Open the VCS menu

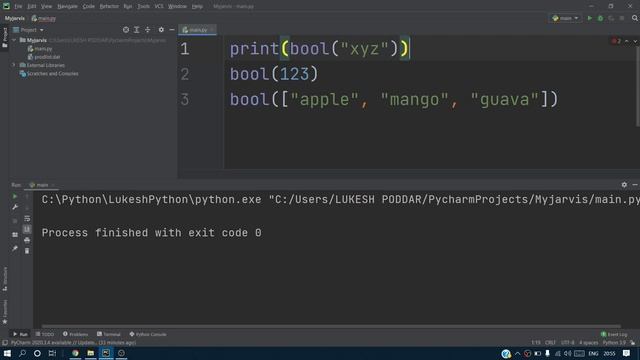tap(159, 6)
